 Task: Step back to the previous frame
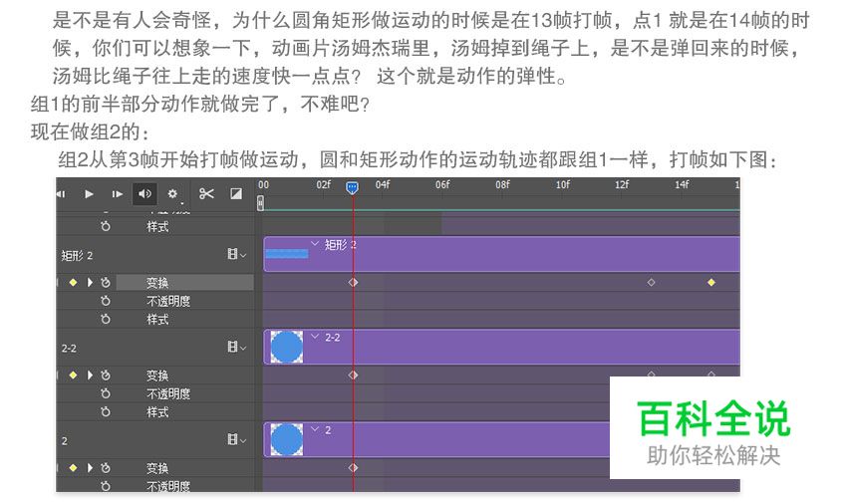[61, 194]
